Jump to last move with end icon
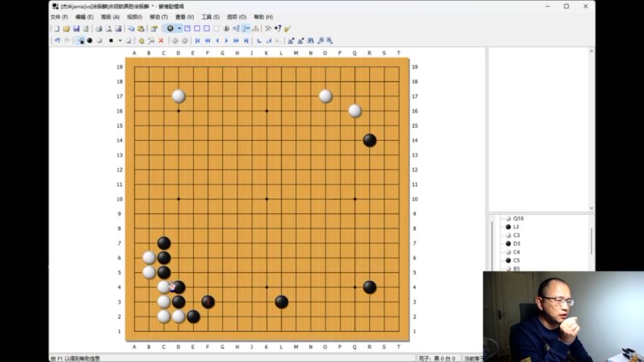The height and width of the screenshot is (362, 644). [245, 41]
